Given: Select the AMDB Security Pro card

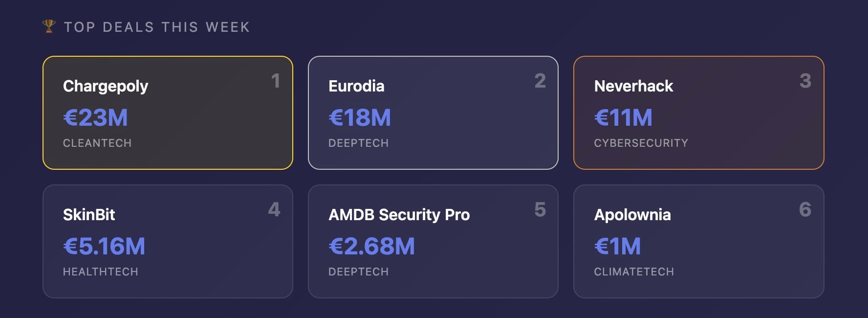Looking at the screenshot, I should point(433,241).
